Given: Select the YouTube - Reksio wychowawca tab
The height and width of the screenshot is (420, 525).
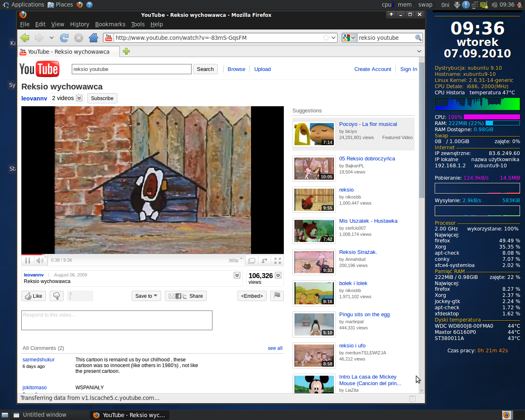Looking at the screenshot, I should coord(69,52).
